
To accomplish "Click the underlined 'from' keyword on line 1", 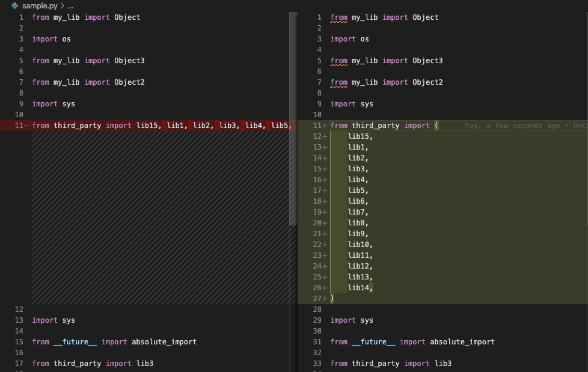I will click(338, 17).
